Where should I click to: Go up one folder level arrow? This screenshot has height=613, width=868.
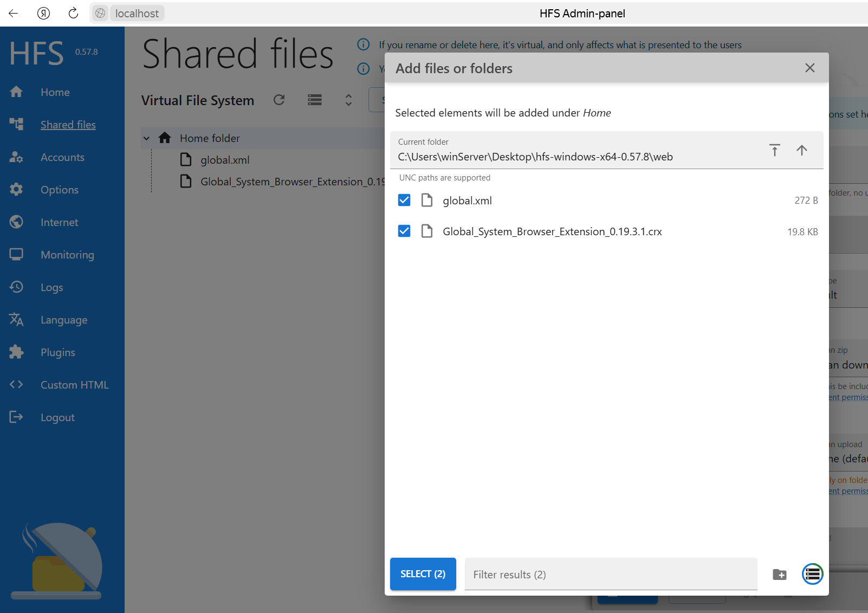(x=801, y=150)
